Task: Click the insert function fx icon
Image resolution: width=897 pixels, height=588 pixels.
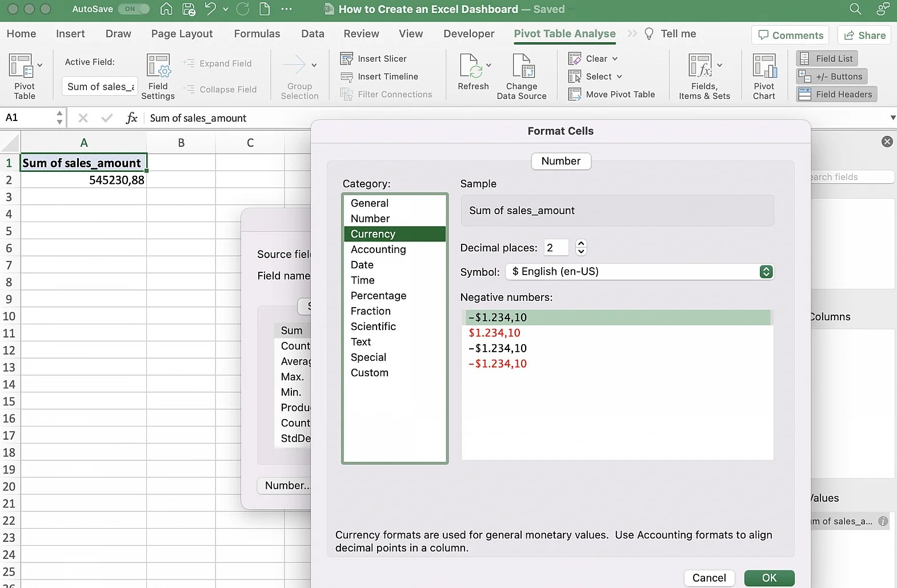Action: pyautogui.click(x=131, y=118)
